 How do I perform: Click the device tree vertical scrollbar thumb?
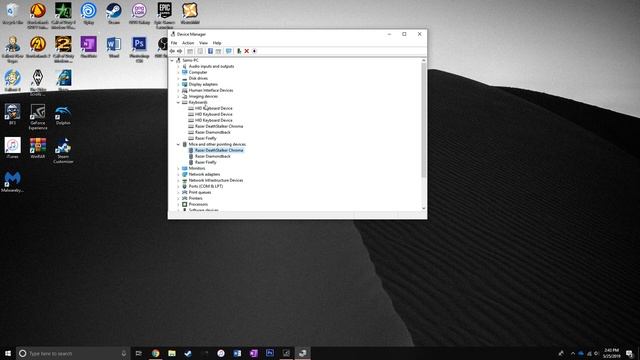point(424,120)
